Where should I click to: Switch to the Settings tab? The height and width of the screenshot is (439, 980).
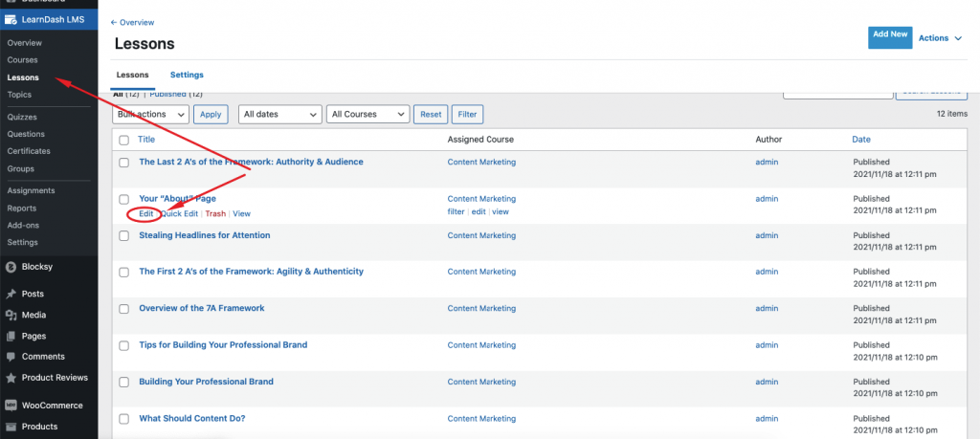[187, 75]
